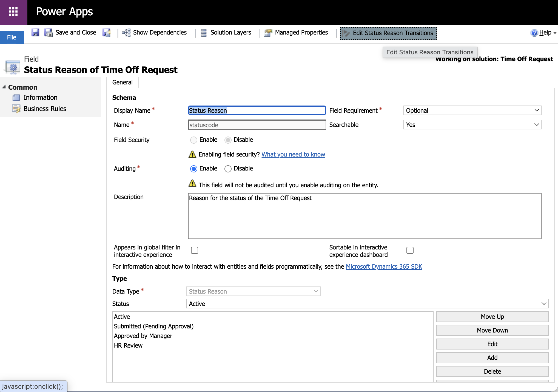
Task: Select Enable for Field Security
Action: click(x=194, y=140)
